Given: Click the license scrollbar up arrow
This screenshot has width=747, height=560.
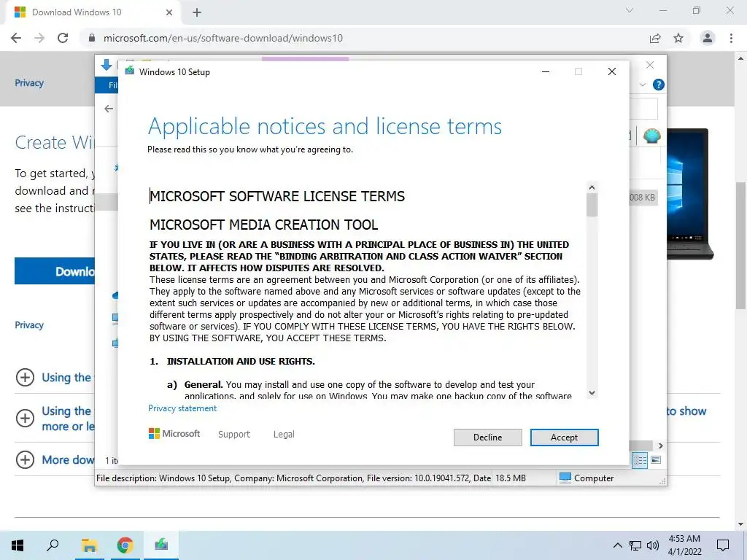Looking at the screenshot, I should point(592,187).
